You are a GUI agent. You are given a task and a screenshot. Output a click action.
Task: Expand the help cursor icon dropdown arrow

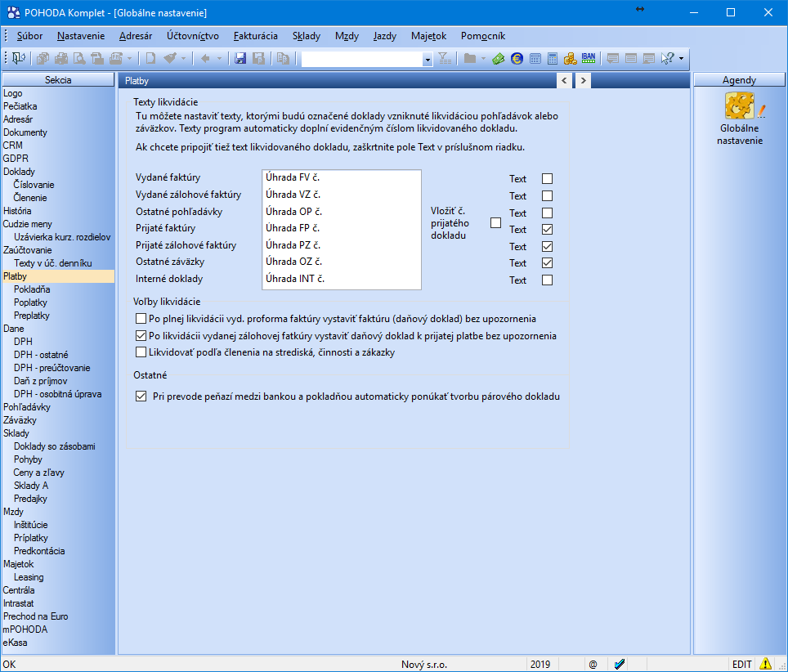point(681,58)
